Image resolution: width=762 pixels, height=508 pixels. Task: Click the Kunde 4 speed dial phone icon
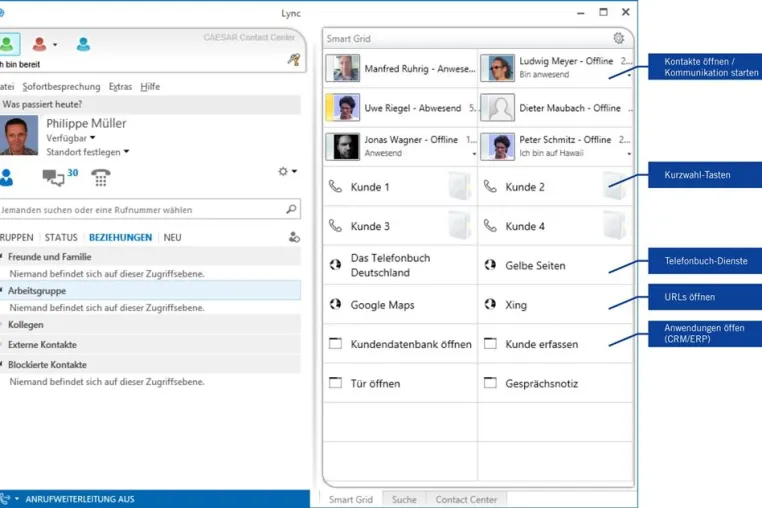click(x=490, y=226)
